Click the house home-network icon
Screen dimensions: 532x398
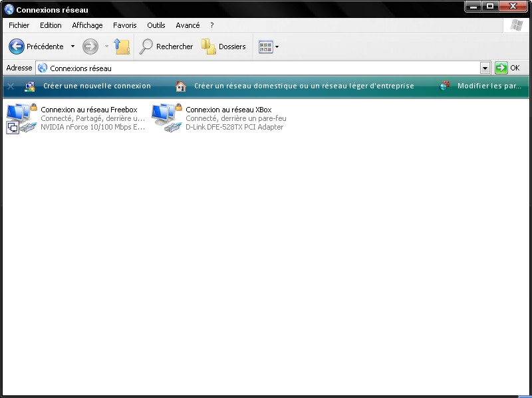pyautogui.click(x=181, y=86)
